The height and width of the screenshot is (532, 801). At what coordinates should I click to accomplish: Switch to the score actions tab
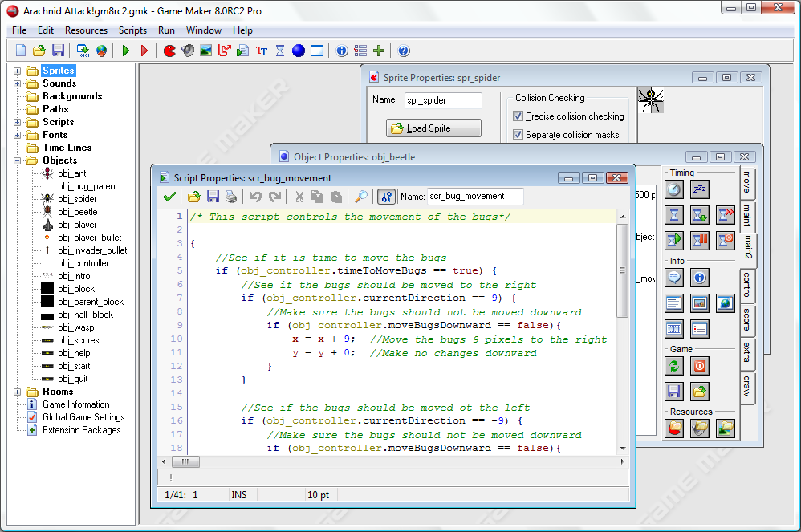coord(747,319)
